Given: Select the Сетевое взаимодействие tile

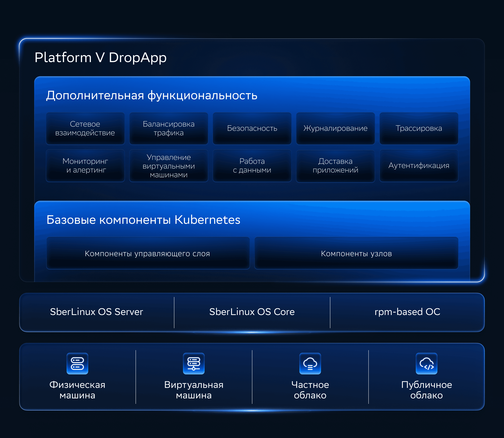Looking at the screenshot, I should click(x=85, y=128).
